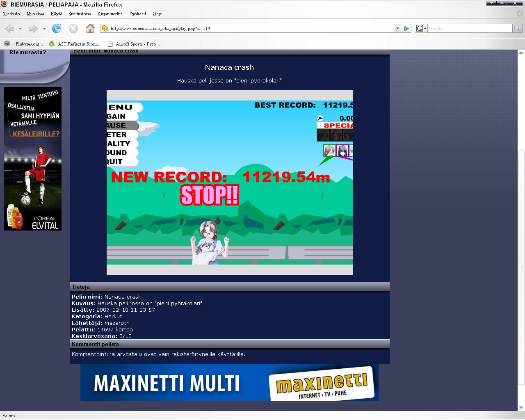Expand the Back button history dropdown
This screenshot has height=420, width=525.
click(20, 29)
